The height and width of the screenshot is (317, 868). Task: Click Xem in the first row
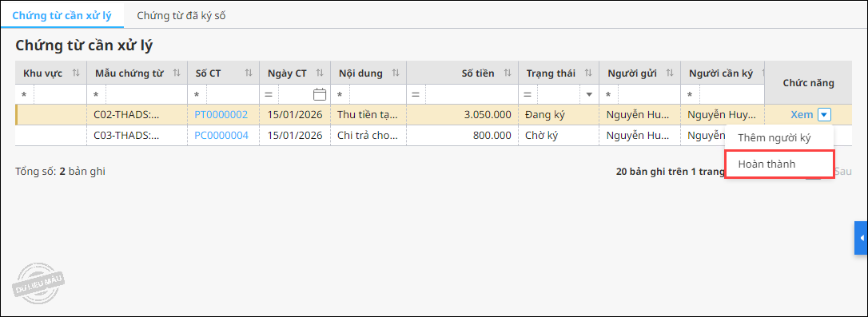802,115
